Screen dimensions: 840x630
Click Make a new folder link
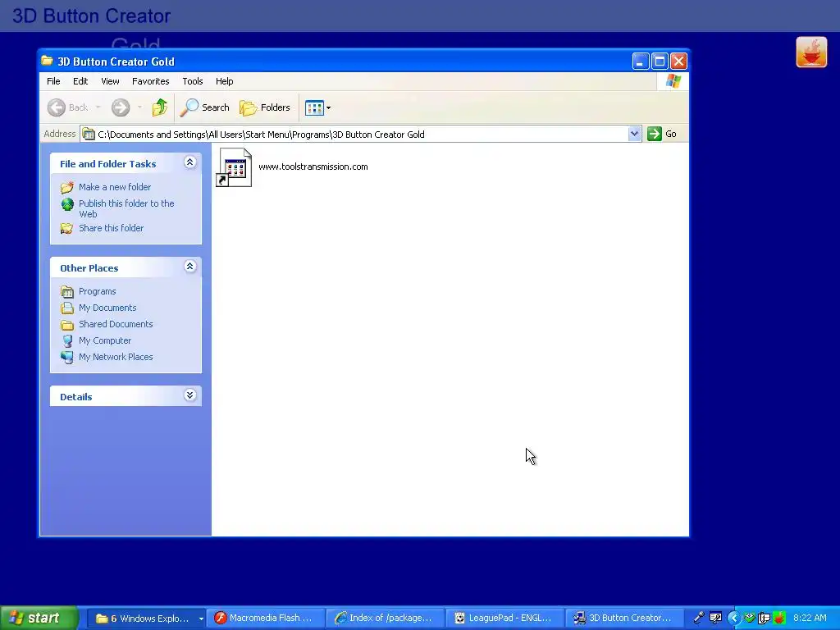[x=115, y=187]
